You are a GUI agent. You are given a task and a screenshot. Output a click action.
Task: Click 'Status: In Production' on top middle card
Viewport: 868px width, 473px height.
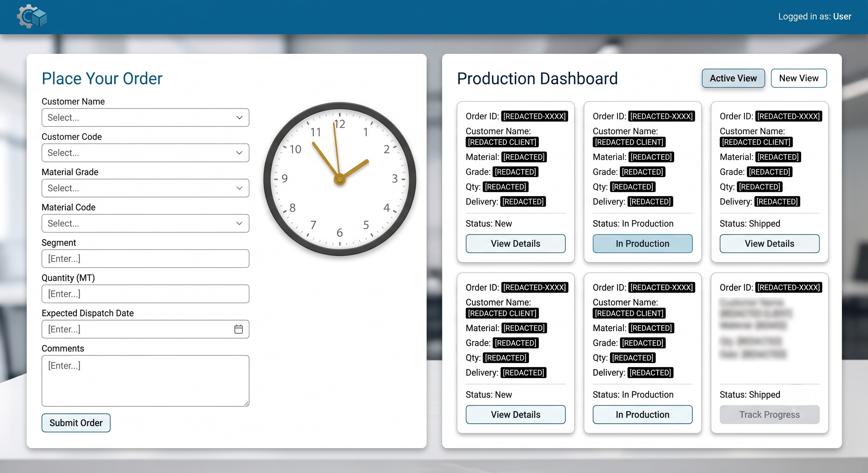[633, 224]
